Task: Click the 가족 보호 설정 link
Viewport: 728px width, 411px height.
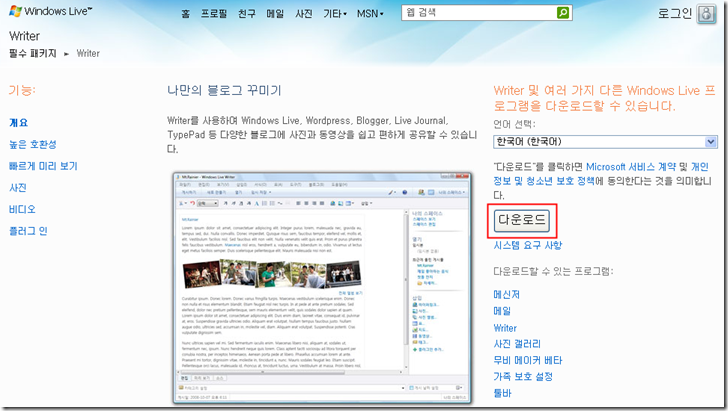Action: 523,377
